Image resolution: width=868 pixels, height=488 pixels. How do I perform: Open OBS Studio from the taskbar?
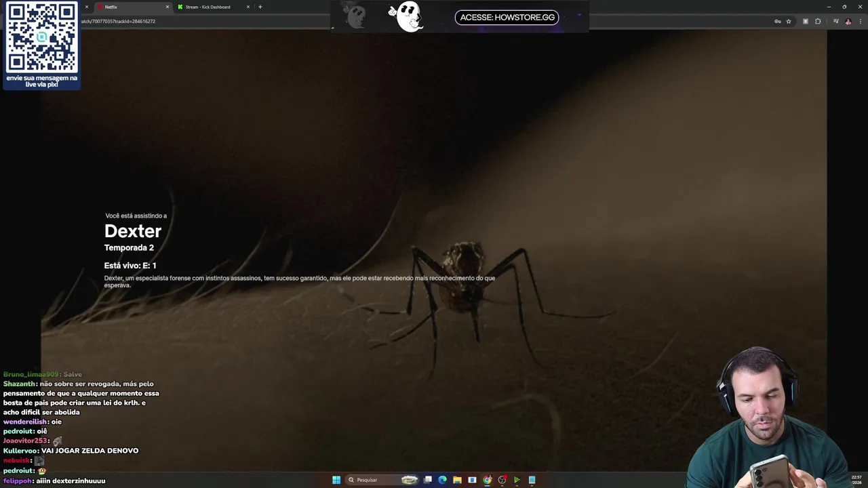click(502, 480)
